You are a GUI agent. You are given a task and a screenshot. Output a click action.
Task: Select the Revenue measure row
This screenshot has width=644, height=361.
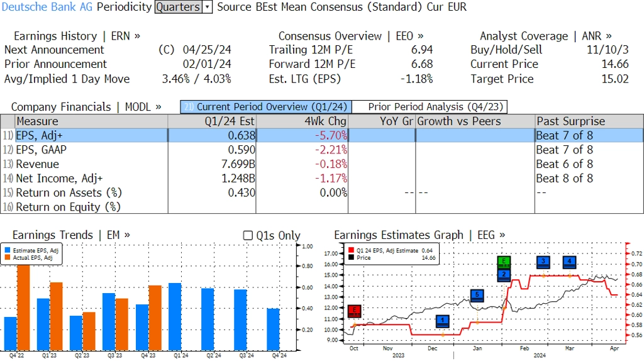pyautogui.click(x=322, y=164)
